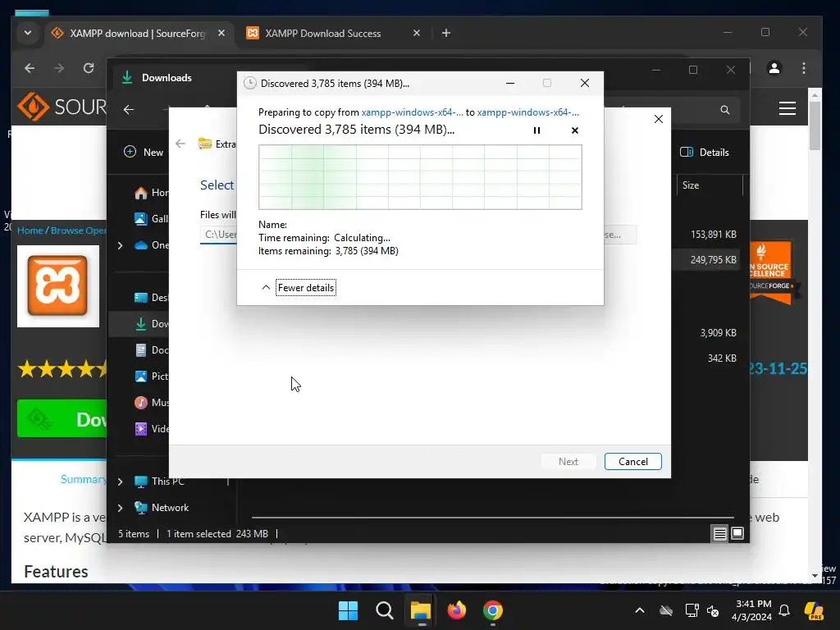Switch Explorer to large thumbnails view

tap(737, 533)
